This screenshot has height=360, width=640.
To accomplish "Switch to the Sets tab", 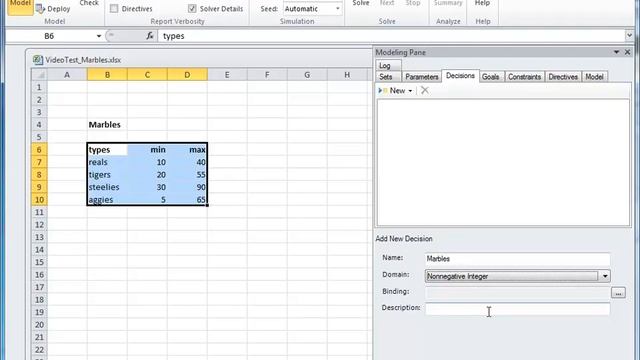I will tap(386, 77).
